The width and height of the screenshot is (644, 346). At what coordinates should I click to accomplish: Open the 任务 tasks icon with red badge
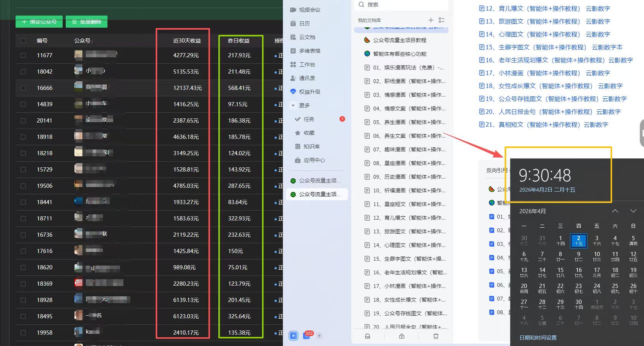tap(298, 119)
